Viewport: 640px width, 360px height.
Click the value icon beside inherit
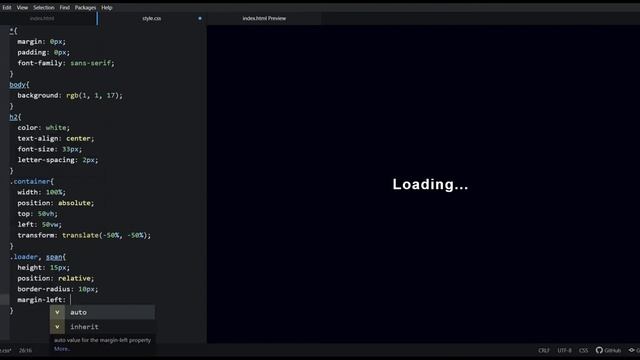point(57,327)
